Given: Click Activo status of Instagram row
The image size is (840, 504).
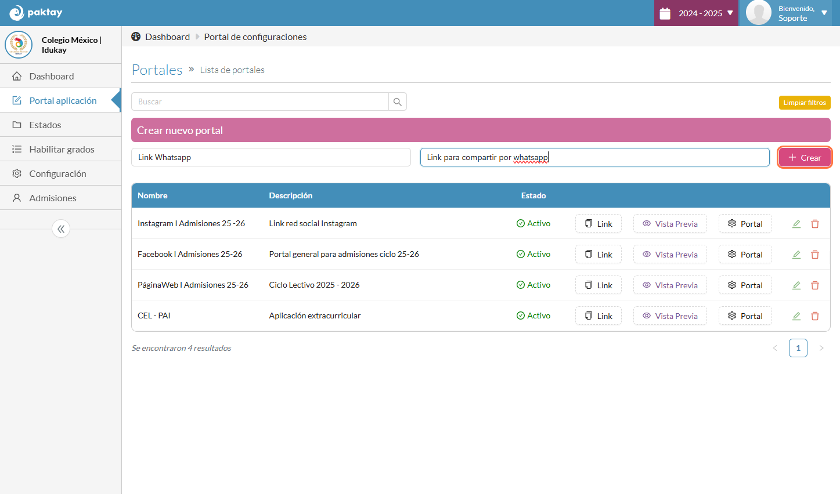Looking at the screenshot, I should [533, 223].
